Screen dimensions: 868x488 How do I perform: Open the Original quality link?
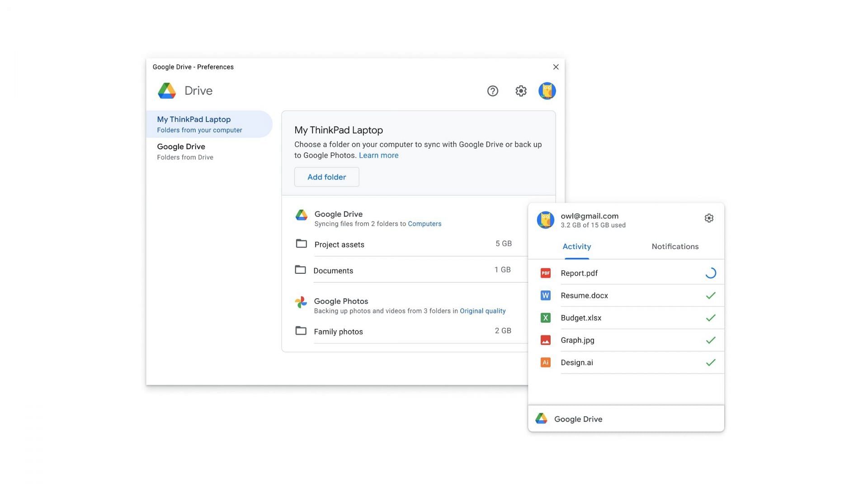[x=482, y=311]
